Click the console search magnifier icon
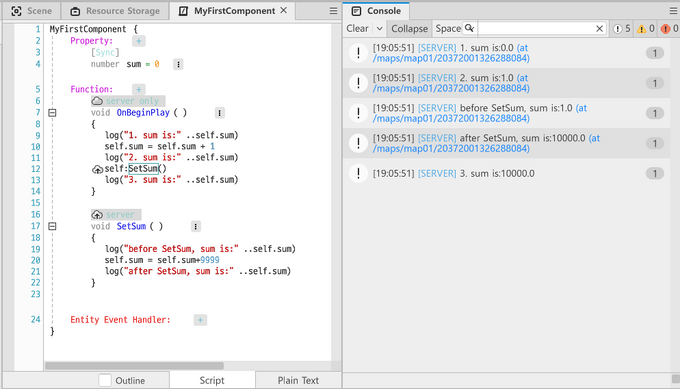The width and height of the screenshot is (680, 389). click(x=469, y=29)
